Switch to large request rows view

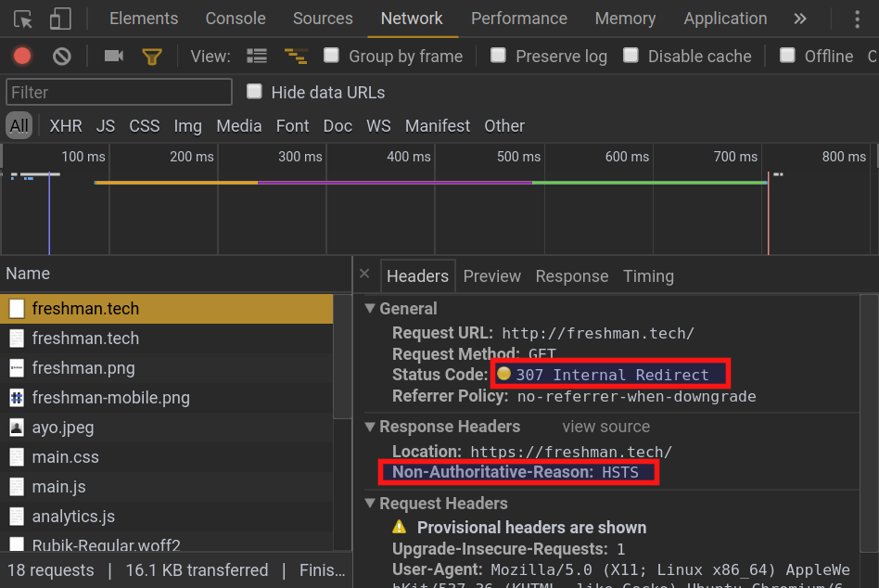coord(257,57)
